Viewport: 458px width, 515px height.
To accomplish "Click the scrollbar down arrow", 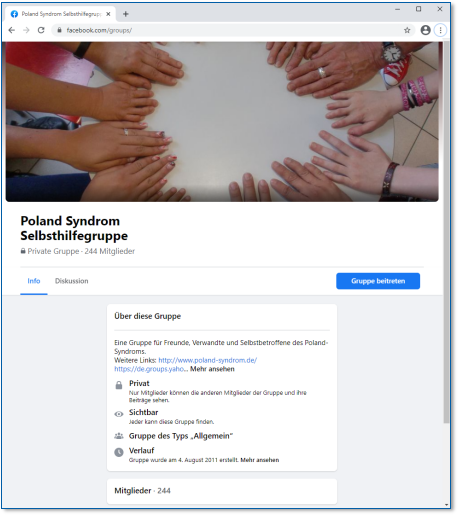I will coord(446,505).
